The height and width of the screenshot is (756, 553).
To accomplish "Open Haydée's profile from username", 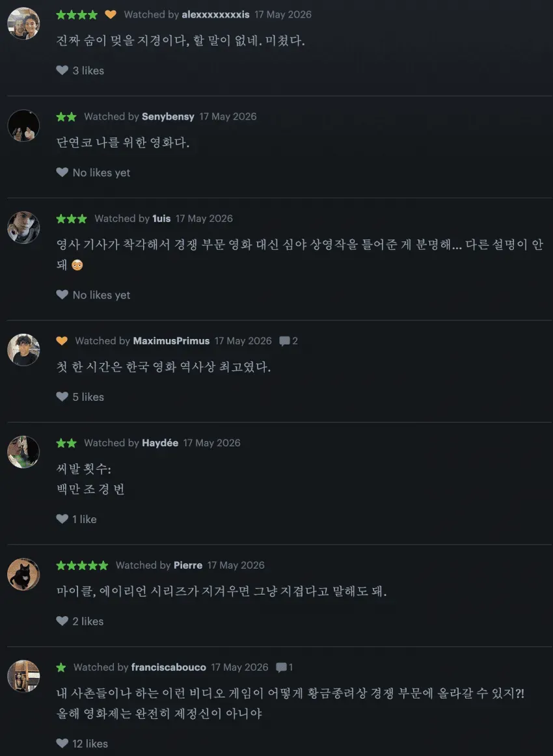I will point(160,442).
